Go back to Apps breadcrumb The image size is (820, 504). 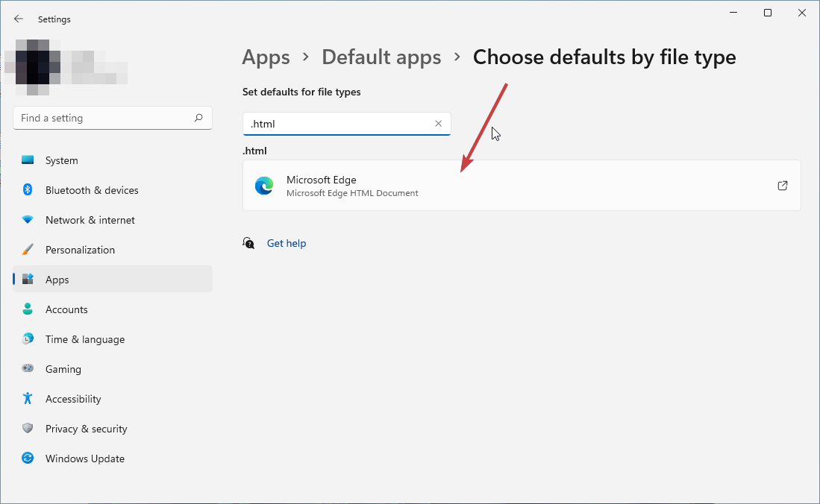(x=266, y=57)
